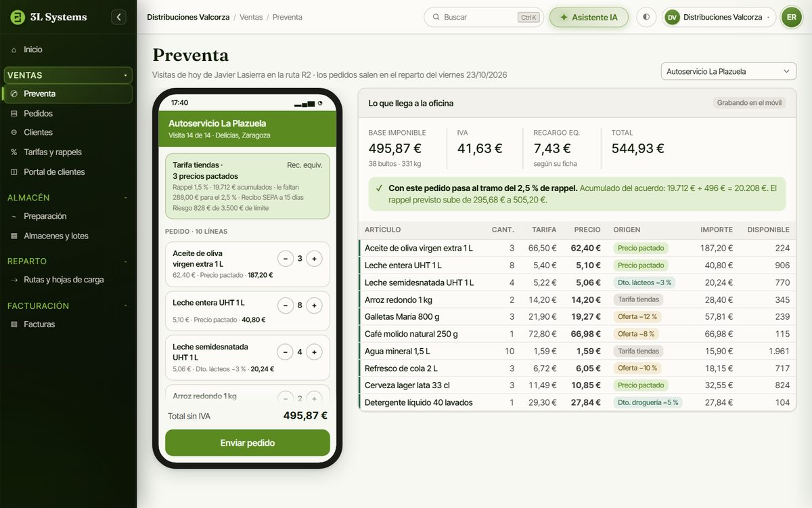
Task: Click the Portal de clientes sidebar icon
Action: coord(14,172)
